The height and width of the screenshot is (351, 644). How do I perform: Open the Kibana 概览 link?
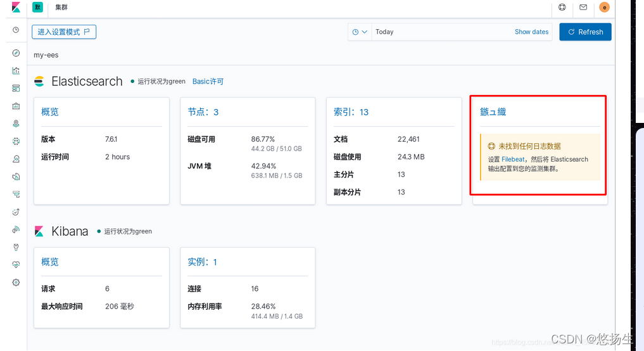pyautogui.click(x=49, y=262)
